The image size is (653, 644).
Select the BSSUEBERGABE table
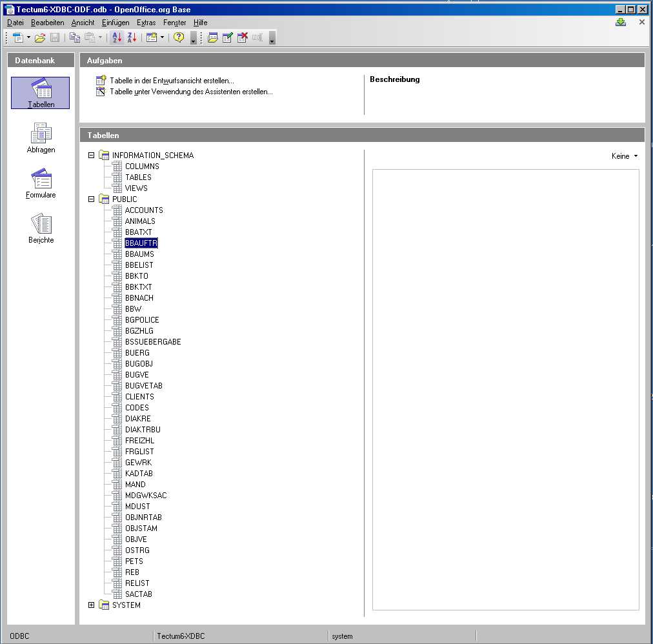(153, 341)
